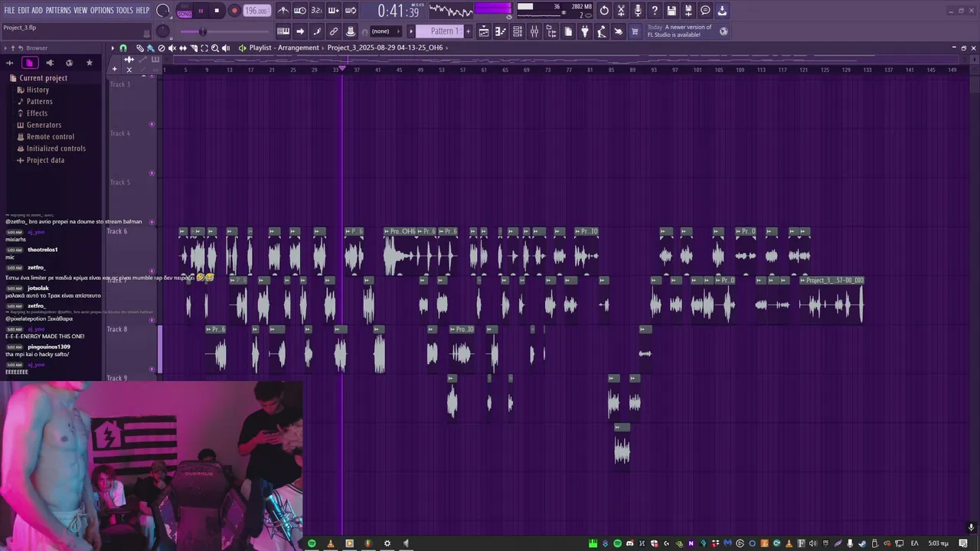This screenshot has height=551, width=980.
Task: Open the TOOLS menu
Action: pyautogui.click(x=124, y=10)
